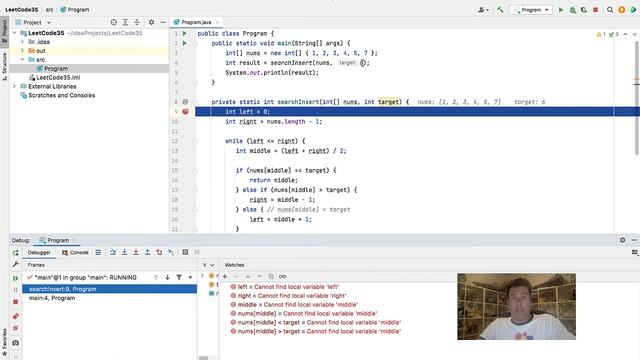Click the orange IDE update icon
640x360 pixels.
tap(622, 10)
